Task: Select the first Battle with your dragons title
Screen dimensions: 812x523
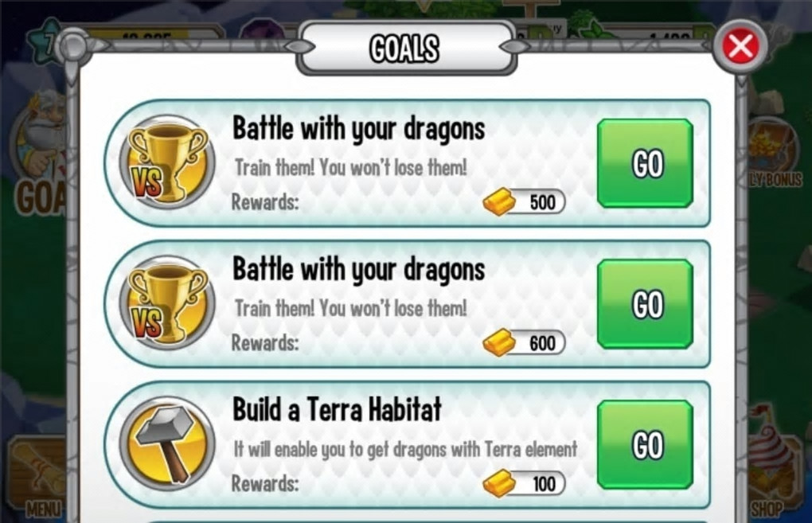Action: [x=359, y=128]
